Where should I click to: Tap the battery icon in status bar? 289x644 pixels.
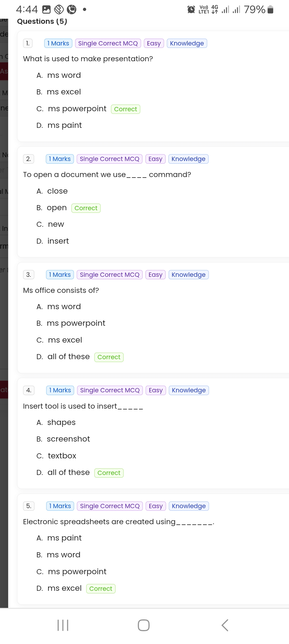(271, 10)
